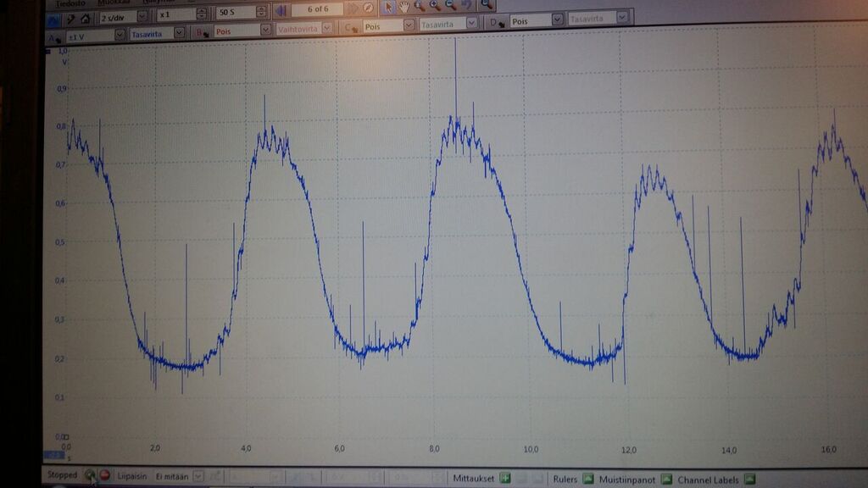Click the 6 of 6 buffer counter
868x488 pixels.
tap(318, 8)
